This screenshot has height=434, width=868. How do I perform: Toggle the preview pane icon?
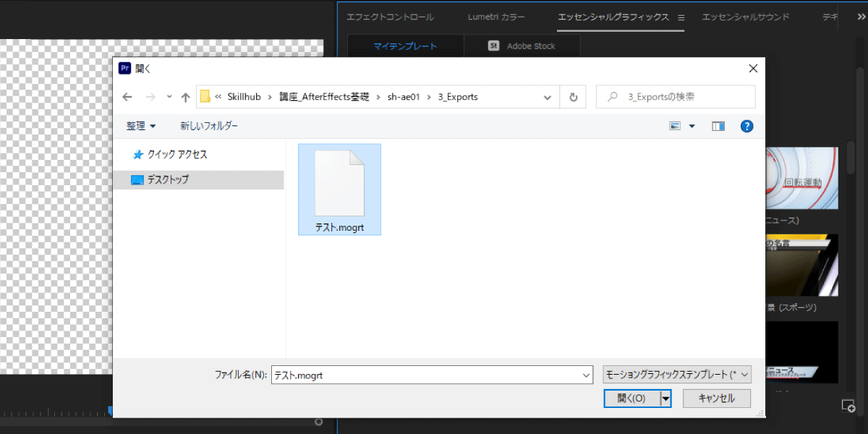(718, 126)
